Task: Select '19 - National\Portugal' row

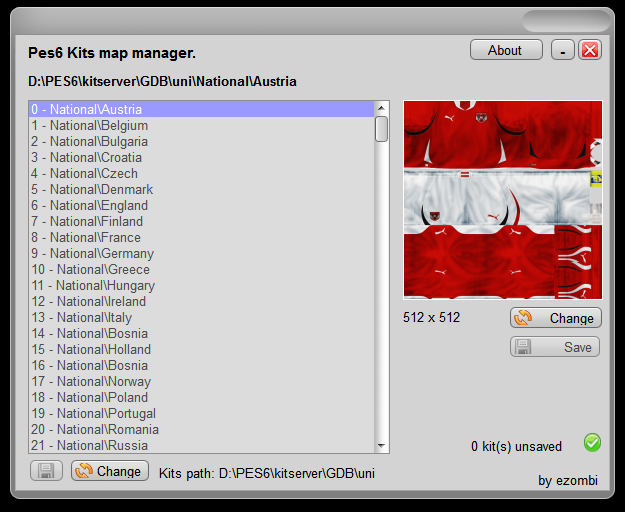Action: point(202,413)
